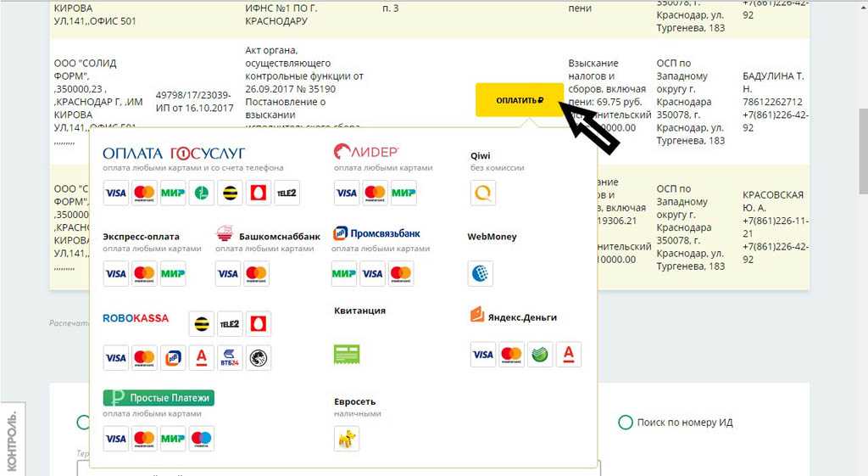Click Maestro icon under Простые Платежи
The image size is (868, 476).
pyautogui.click(x=201, y=439)
